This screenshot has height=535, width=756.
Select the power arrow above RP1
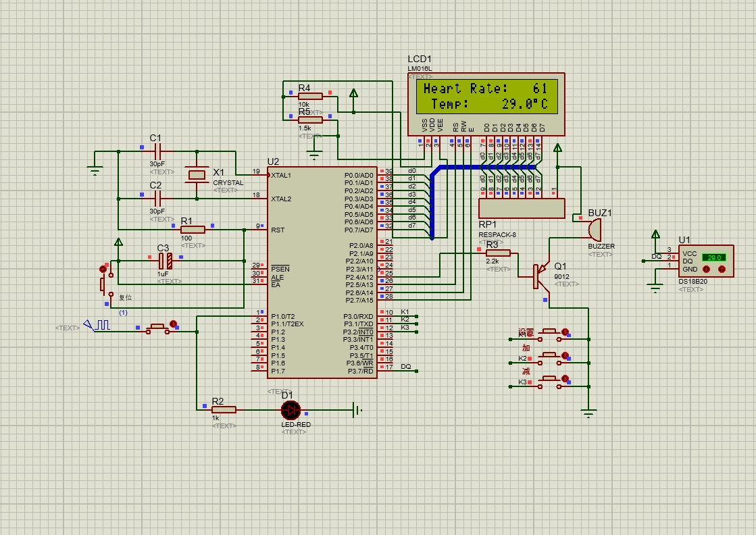point(558,147)
